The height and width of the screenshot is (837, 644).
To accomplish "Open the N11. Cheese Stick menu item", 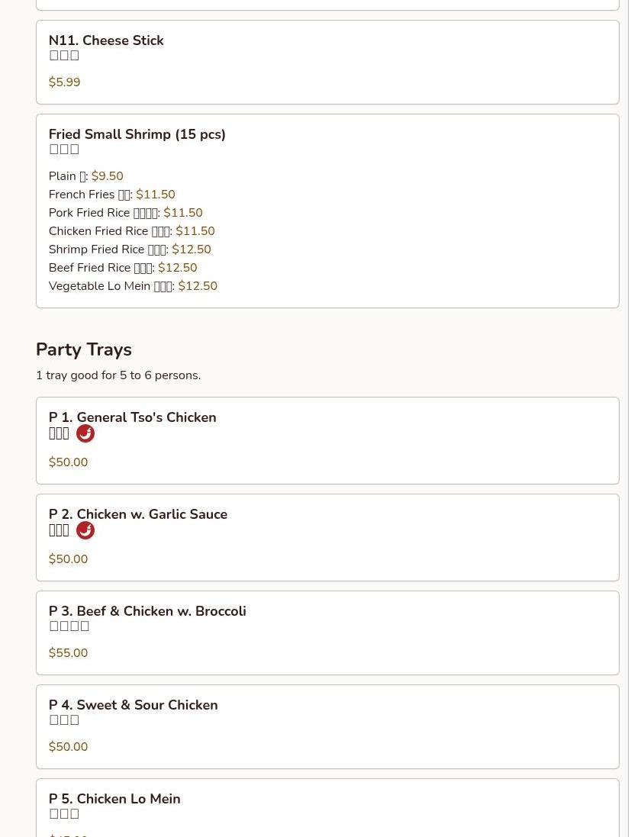I will point(327,62).
